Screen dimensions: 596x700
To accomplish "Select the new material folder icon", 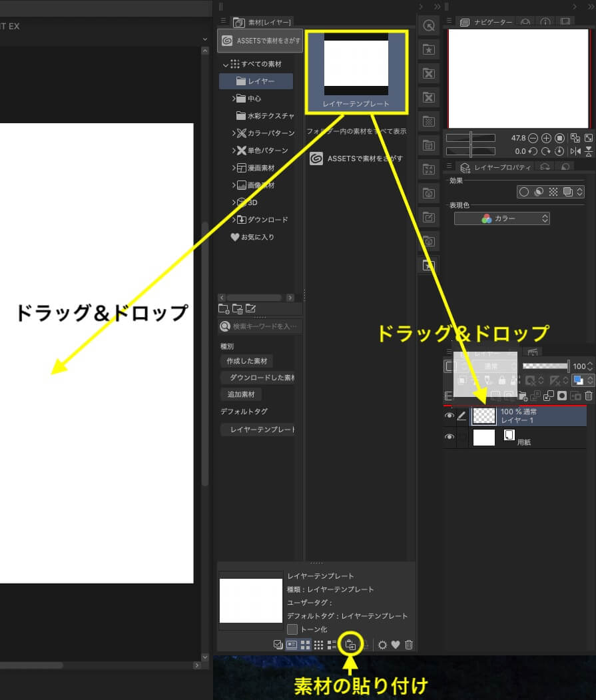I will [x=224, y=308].
